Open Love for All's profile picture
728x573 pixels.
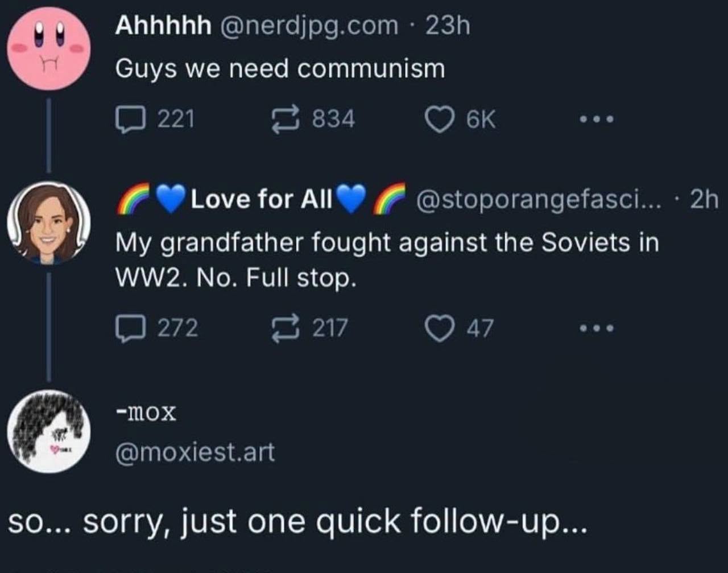point(50,222)
